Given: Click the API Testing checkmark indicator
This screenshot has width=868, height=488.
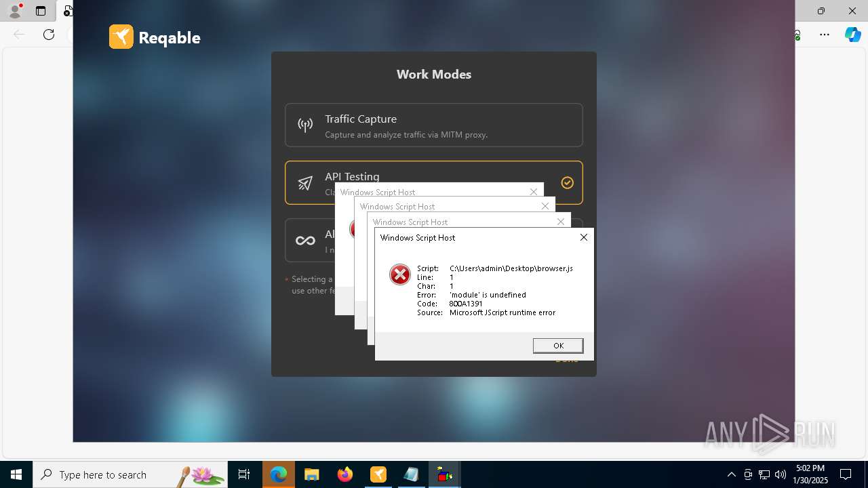Looking at the screenshot, I should pos(568,182).
